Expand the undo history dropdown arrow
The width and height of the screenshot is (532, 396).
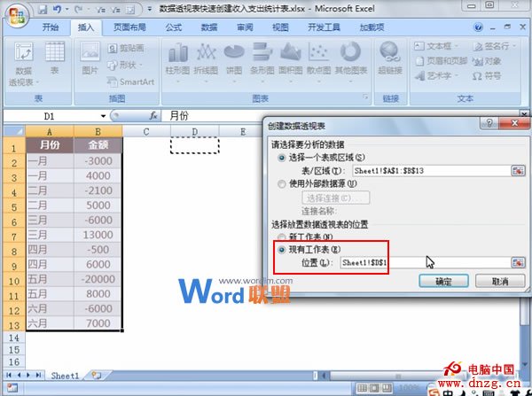(66, 9)
